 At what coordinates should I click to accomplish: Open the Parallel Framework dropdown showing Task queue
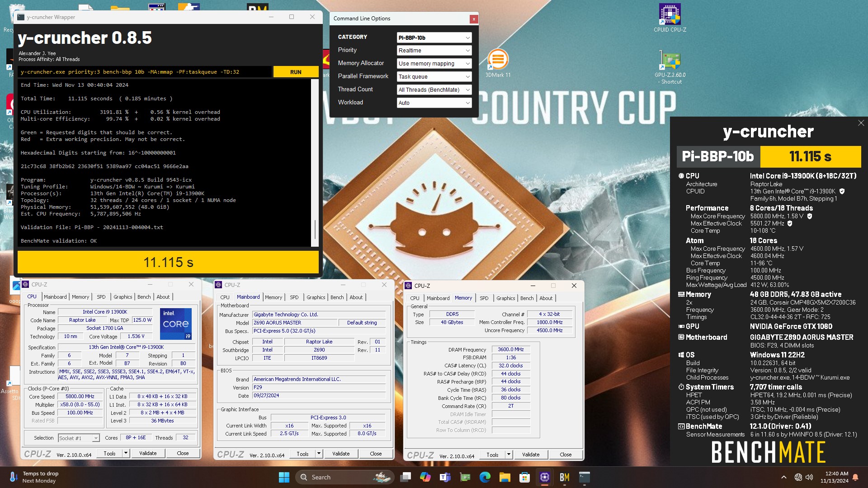(434, 77)
